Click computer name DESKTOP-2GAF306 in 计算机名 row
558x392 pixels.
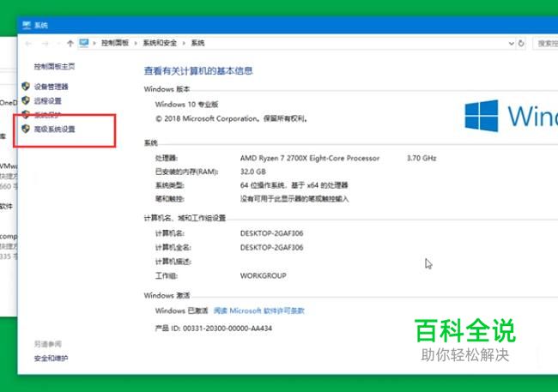point(271,233)
